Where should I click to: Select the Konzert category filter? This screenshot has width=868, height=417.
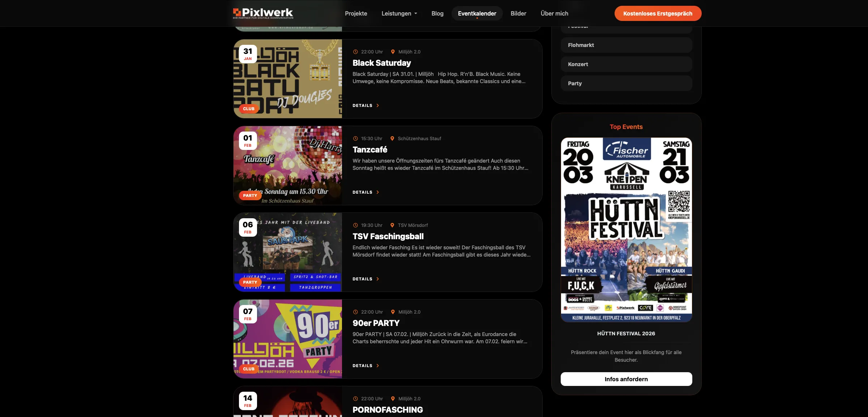click(626, 64)
